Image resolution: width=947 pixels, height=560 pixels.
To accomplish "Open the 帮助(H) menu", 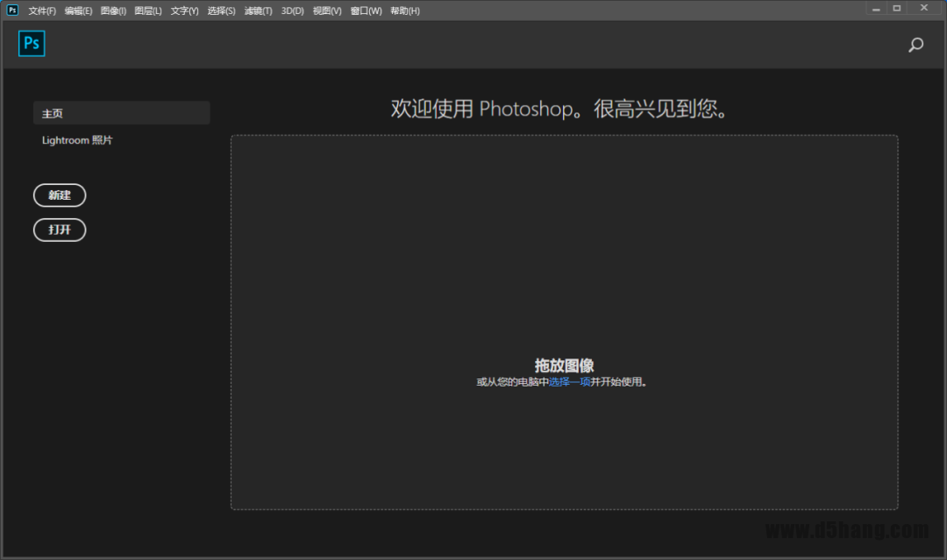I will [405, 11].
